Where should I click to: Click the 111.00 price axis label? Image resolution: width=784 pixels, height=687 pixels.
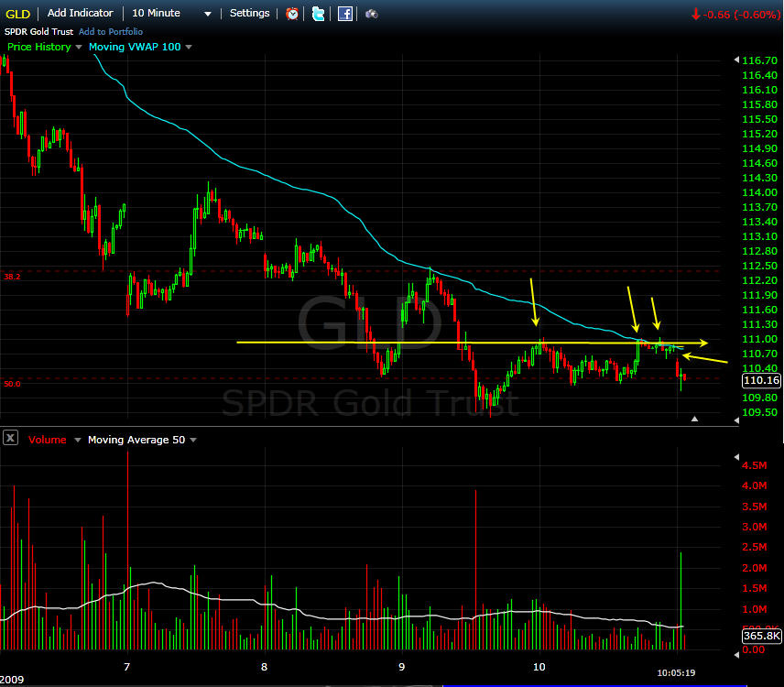click(759, 339)
